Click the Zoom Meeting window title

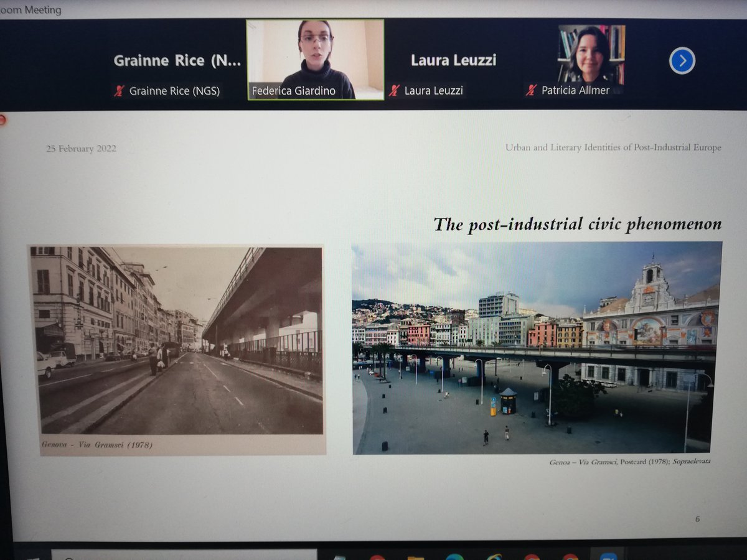(x=31, y=9)
